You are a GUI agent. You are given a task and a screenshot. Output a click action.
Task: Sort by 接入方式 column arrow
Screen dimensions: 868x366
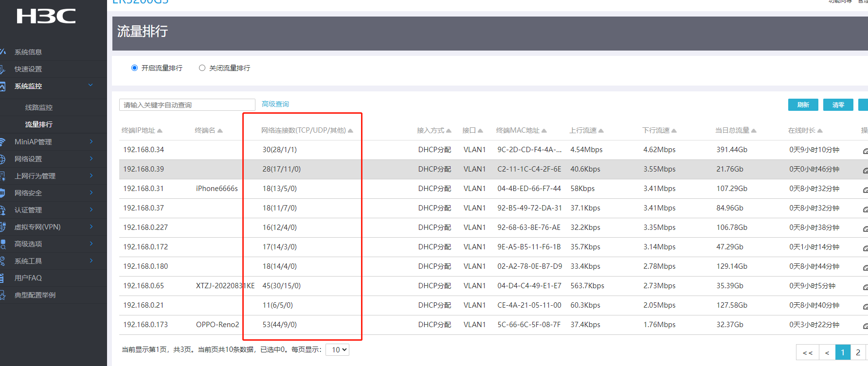tap(449, 131)
